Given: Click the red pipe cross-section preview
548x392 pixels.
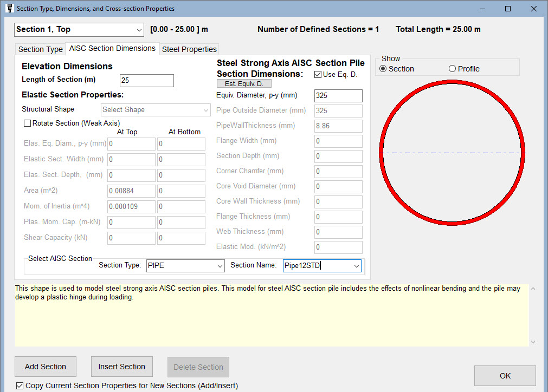Looking at the screenshot, I should point(452,153).
